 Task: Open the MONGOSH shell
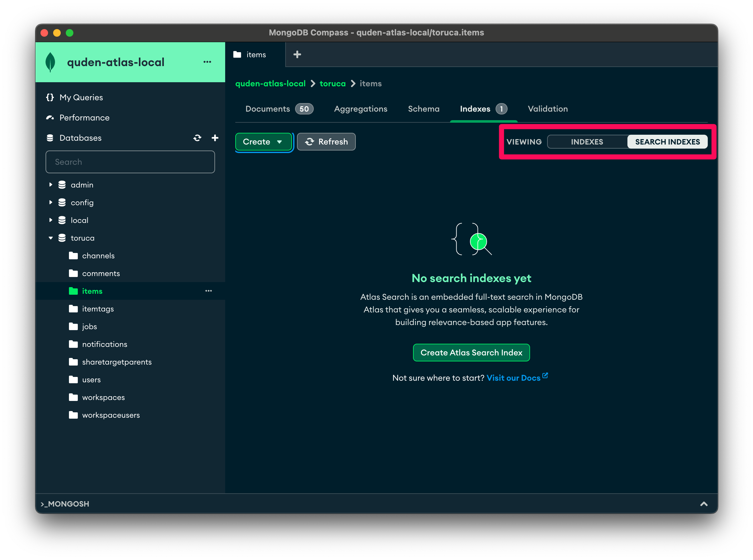tap(65, 504)
